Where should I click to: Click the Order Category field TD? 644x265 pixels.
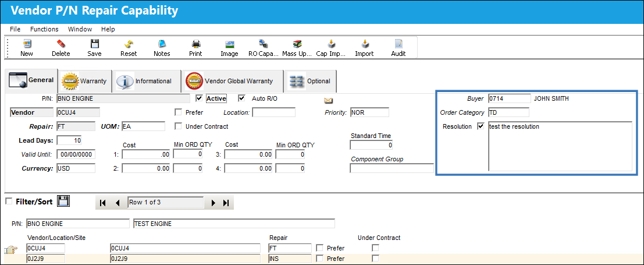(508, 112)
